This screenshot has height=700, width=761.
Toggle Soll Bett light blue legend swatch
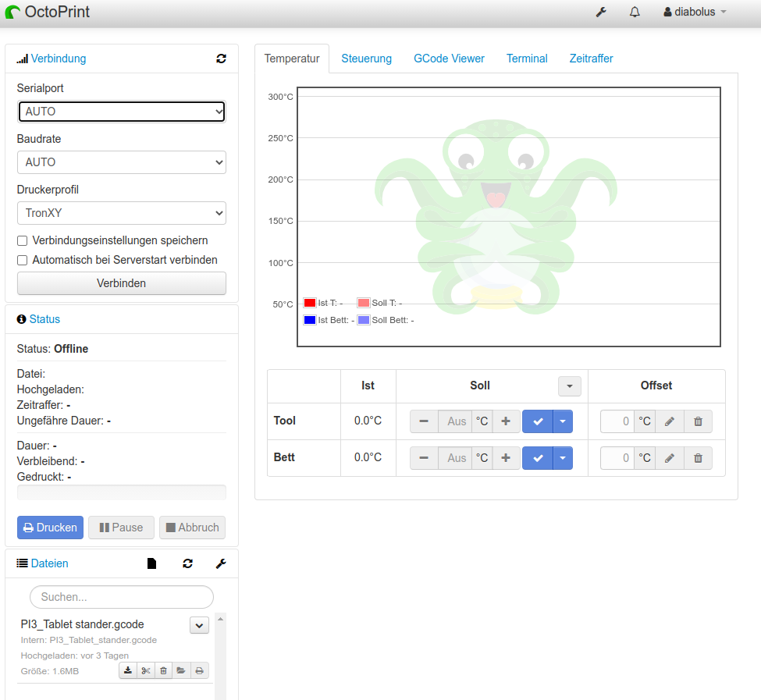[364, 320]
